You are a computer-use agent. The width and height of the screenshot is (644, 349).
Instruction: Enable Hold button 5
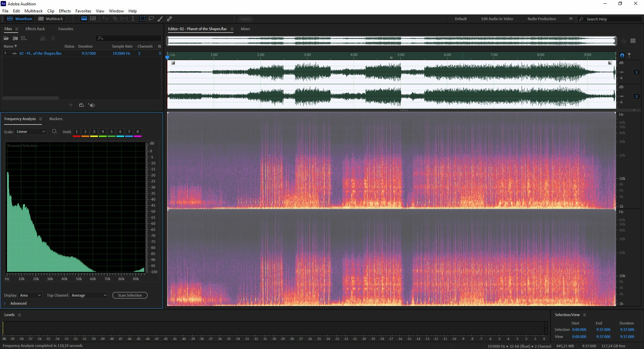(111, 132)
